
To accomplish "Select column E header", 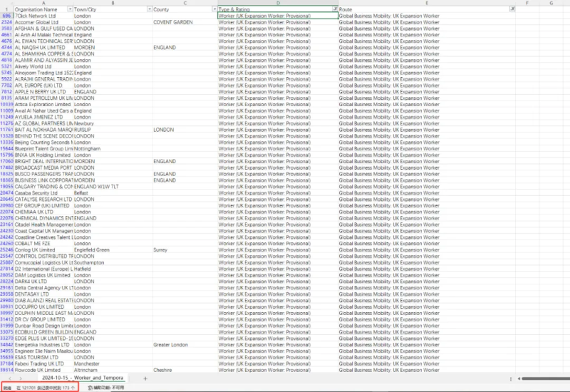I will click(x=427, y=3).
